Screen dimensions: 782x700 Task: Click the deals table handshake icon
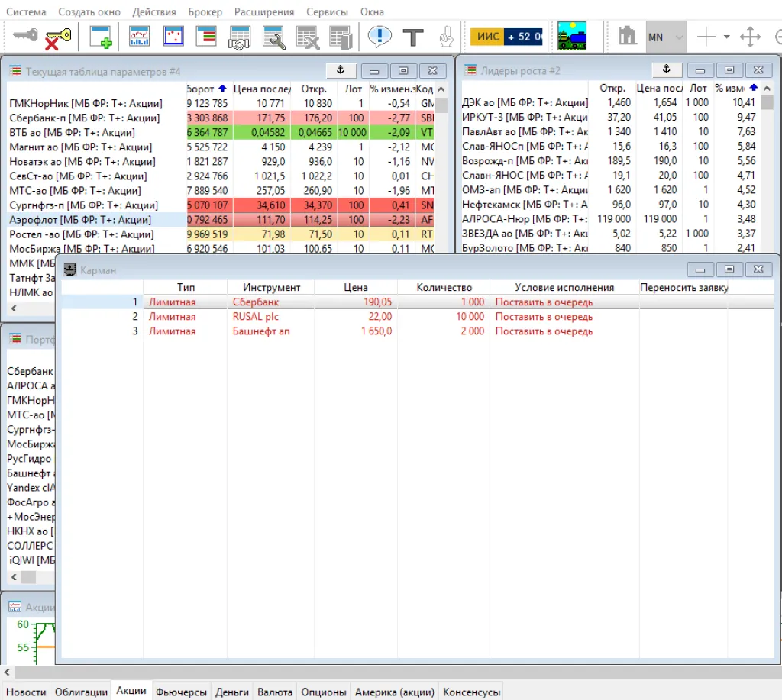[241, 37]
